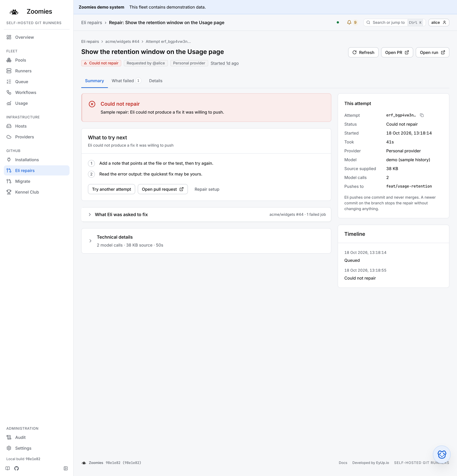Click Try another attempt
Screen dimensions: 457x476
[x=111, y=189]
